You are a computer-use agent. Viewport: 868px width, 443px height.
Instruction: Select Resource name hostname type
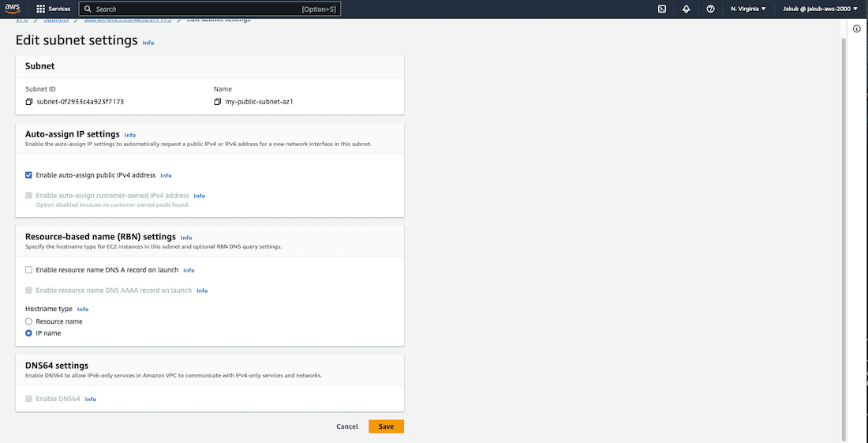click(29, 321)
